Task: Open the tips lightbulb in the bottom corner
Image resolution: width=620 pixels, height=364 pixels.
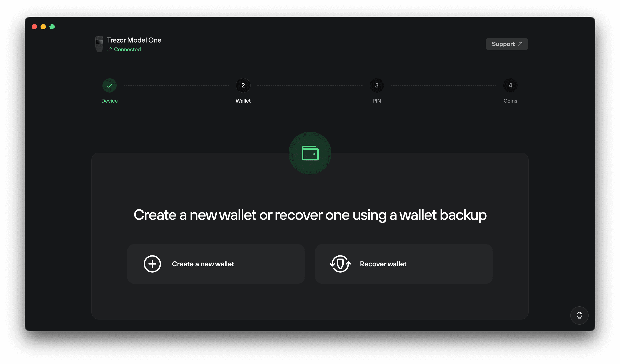Action: [x=579, y=315]
